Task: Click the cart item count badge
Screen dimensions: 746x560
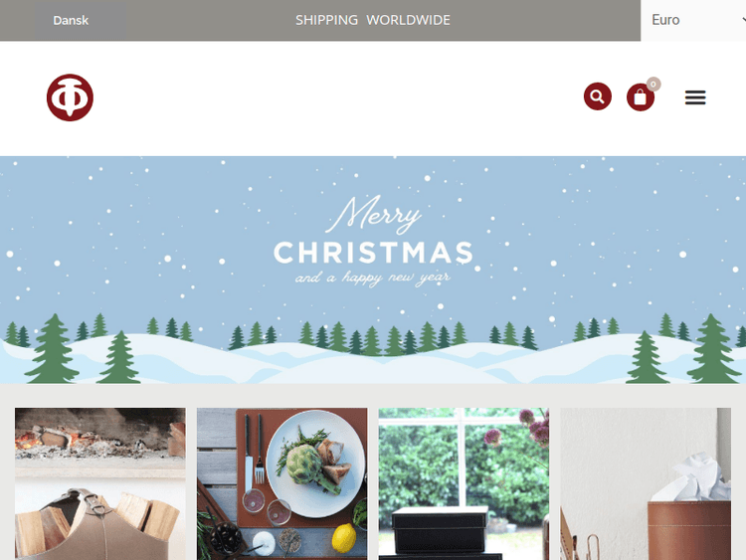Action: coord(653,85)
